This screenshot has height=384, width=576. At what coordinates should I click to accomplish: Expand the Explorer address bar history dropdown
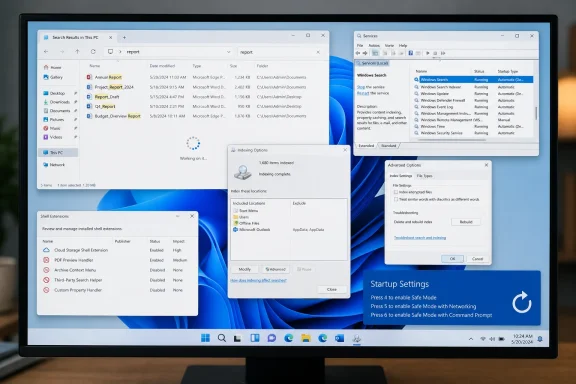click(x=228, y=52)
